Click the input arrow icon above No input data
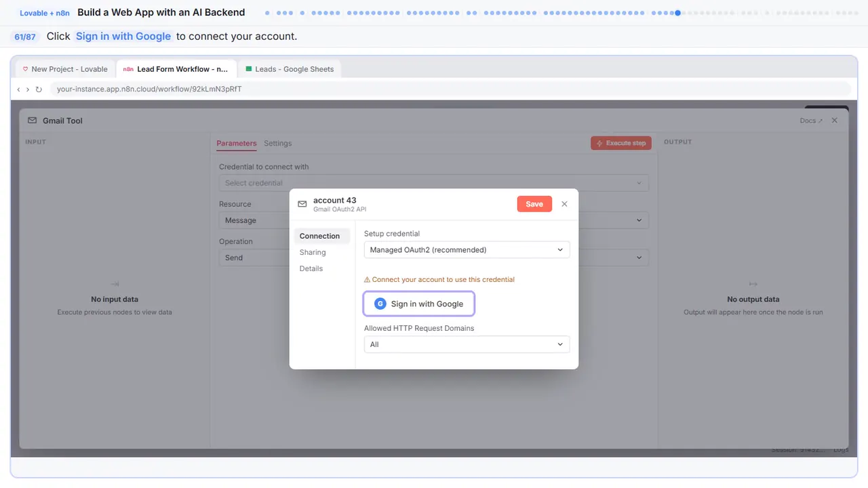The height and width of the screenshot is (488, 868). point(115,284)
